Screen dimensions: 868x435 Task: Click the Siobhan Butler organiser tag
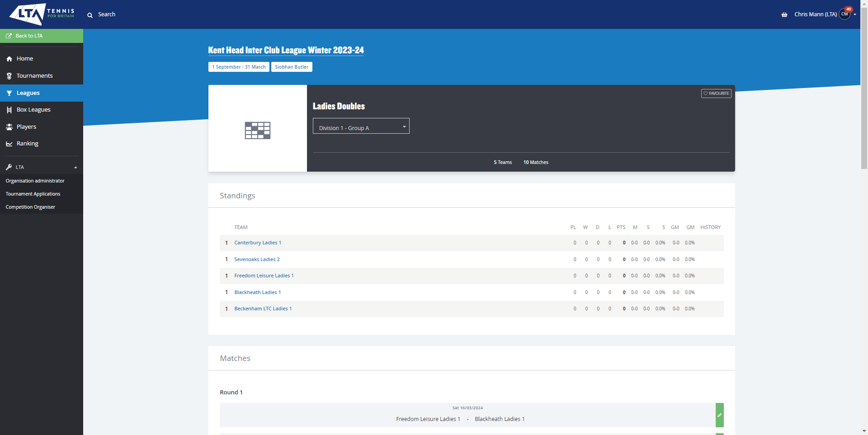point(292,67)
